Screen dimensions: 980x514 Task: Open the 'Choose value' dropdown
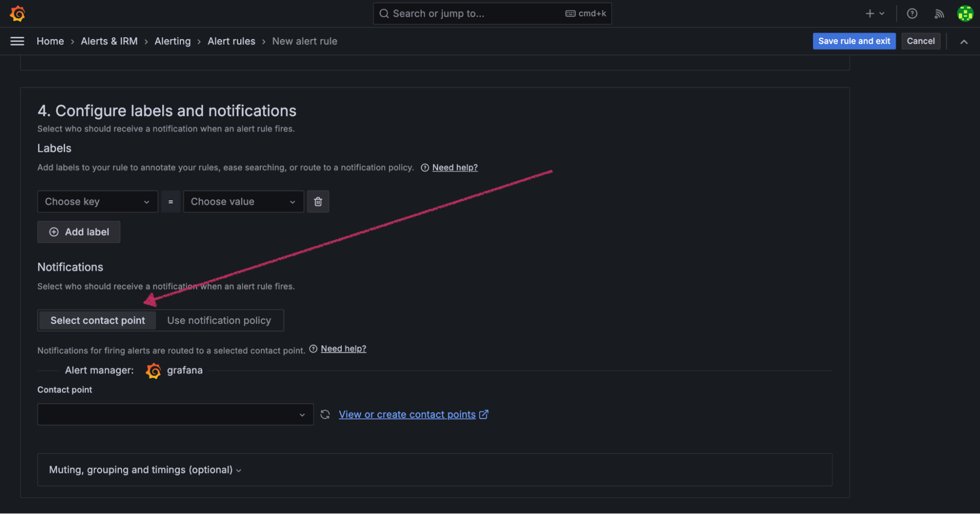coord(243,201)
